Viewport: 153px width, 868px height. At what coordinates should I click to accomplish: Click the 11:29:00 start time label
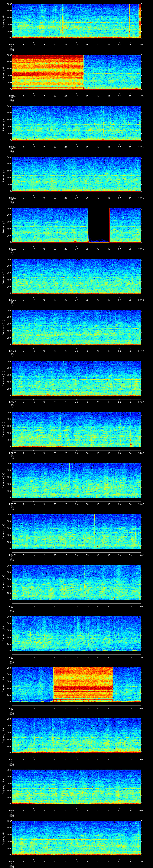[12, 810]
